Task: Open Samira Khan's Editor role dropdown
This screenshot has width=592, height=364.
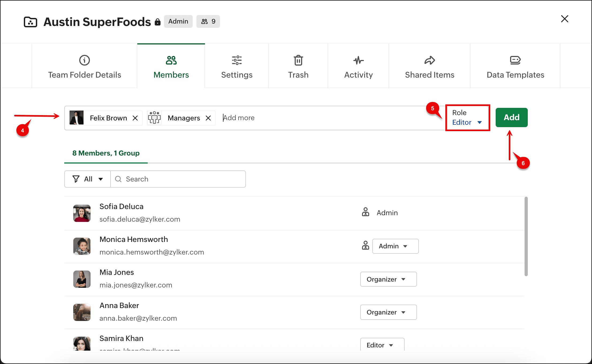Action: pos(382,345)
